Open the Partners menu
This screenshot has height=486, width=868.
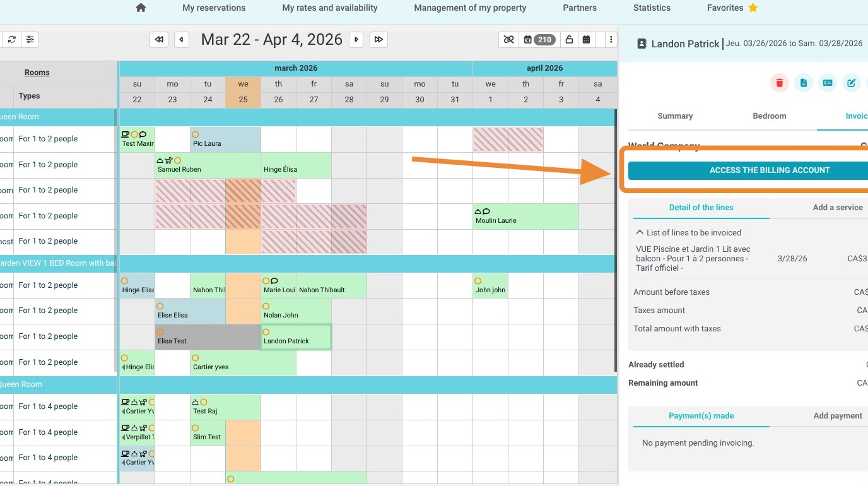[x=580, y=8]
